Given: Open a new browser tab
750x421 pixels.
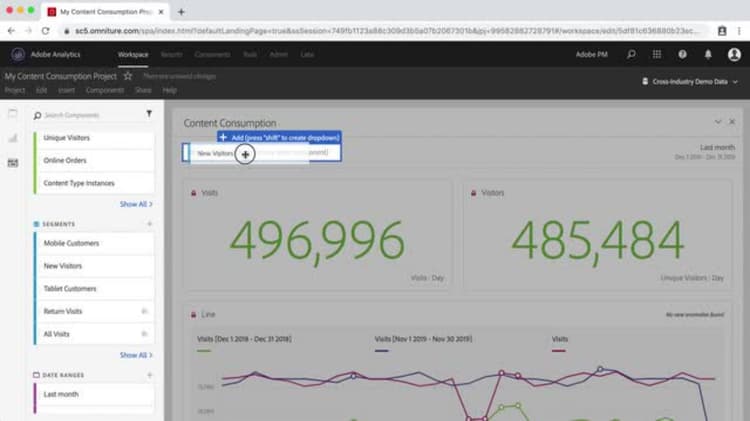Looking at the screenshot, I should pos(181,12).
